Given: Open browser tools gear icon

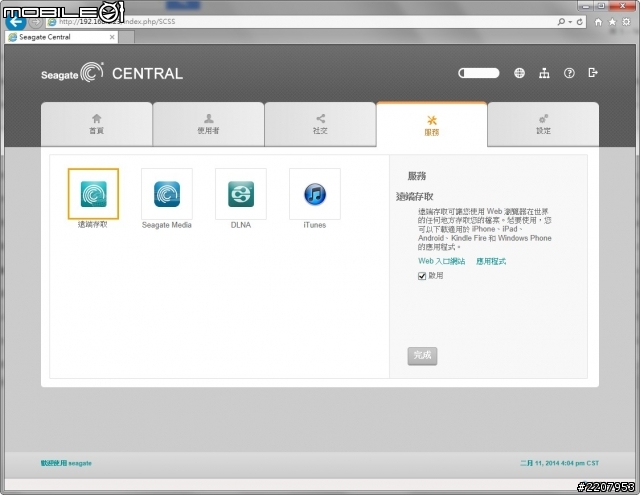Looking at the screenshot, I should coord(626,22).
